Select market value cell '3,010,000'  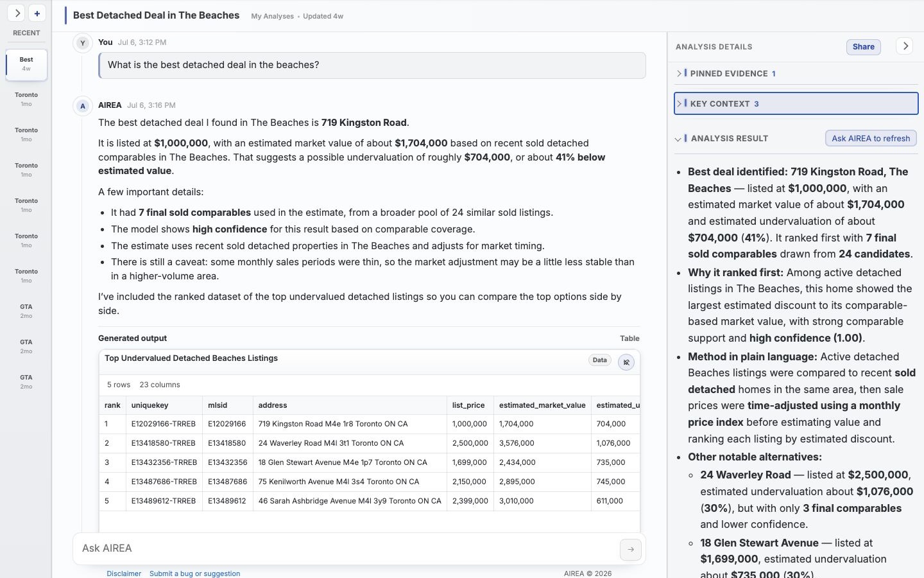(x=542, y=501)
